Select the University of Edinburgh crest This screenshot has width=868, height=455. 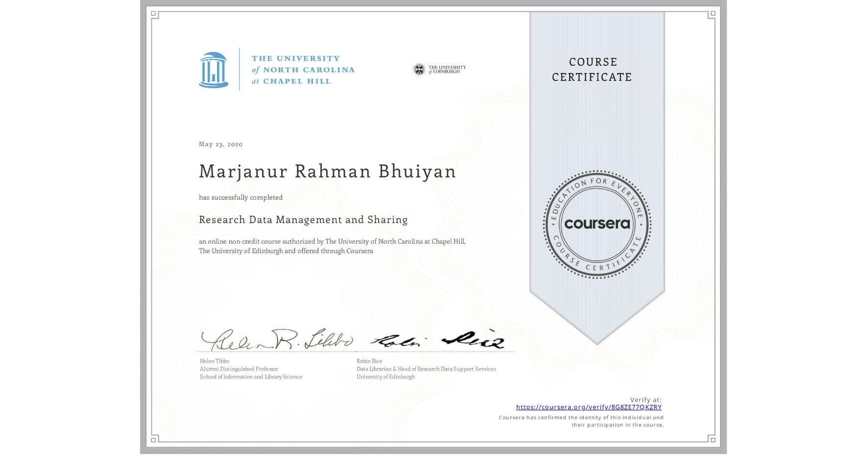coord(420,69)
